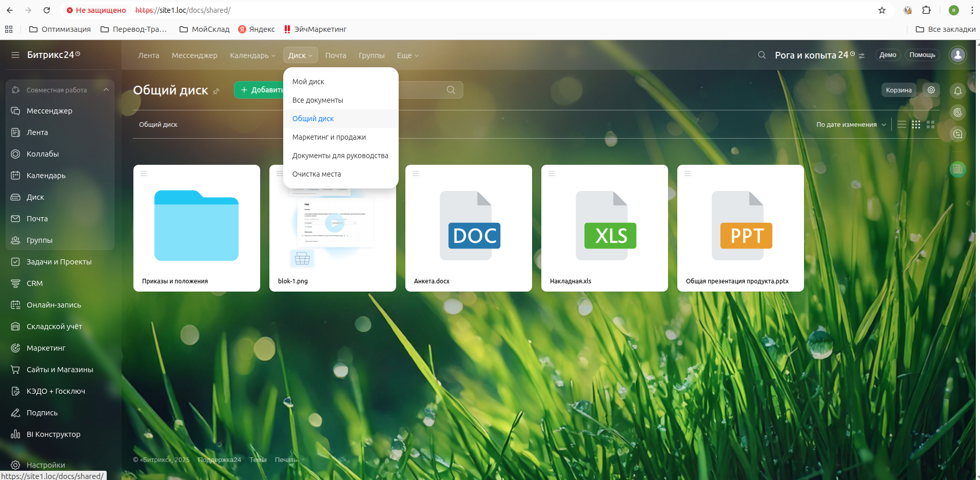Collapse the Совместная работа section

click(106, 90)
